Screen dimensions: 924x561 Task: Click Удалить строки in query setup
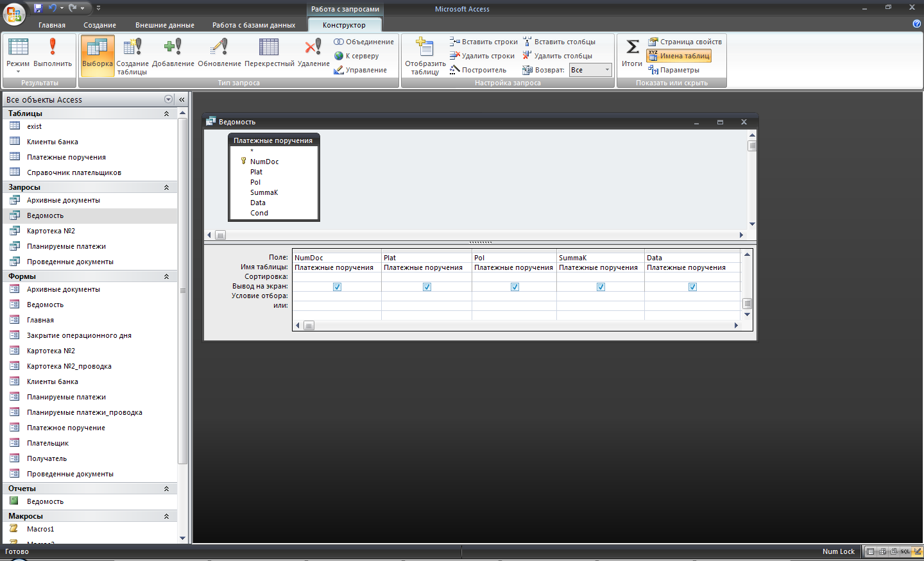point(482,56)
